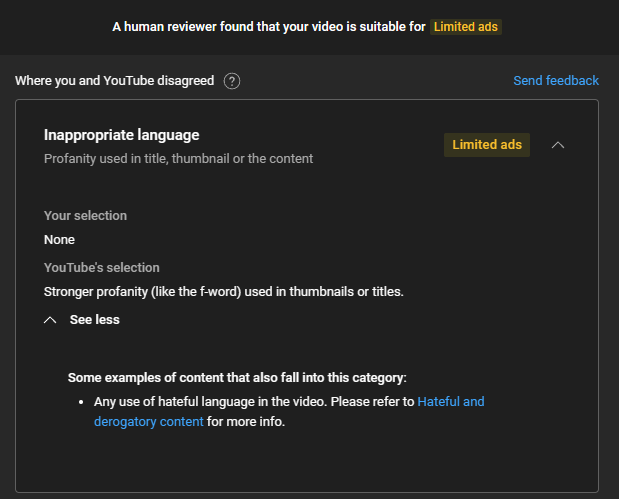Click the Limited ads badge in banner
The width and height of the screenshot is (619, 499).
pyautogui.click(x=465, y=27)
